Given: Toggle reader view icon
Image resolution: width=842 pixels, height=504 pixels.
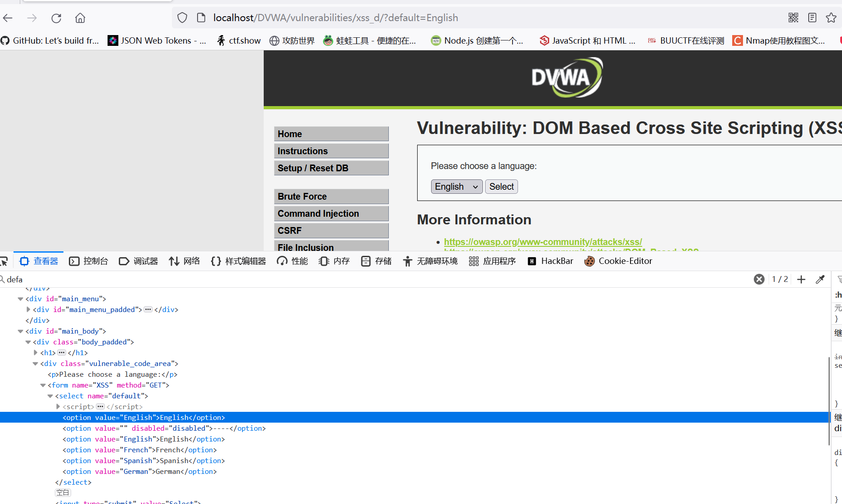Looking at the screenshot, I should click(812, 18).
